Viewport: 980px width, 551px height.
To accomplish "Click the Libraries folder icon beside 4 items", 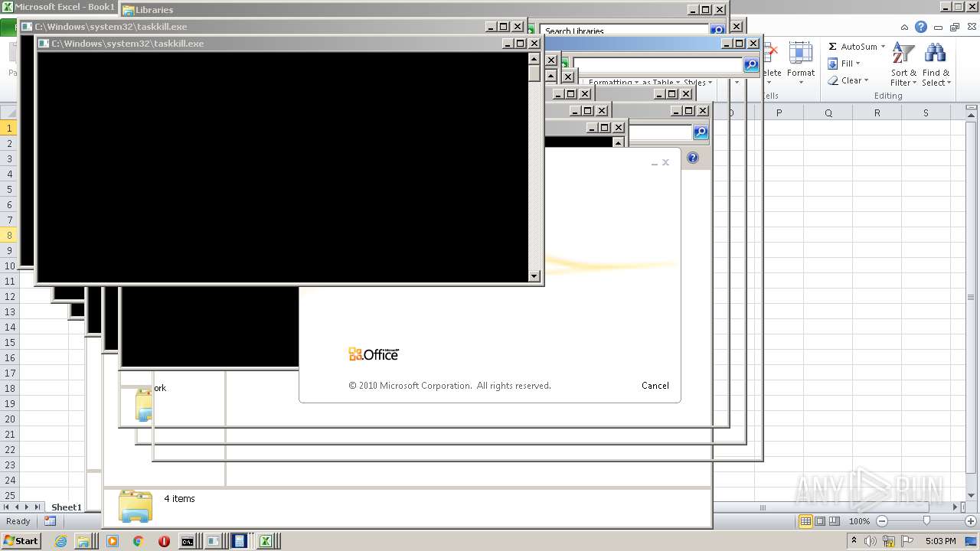I will click(x=136, y=506).
